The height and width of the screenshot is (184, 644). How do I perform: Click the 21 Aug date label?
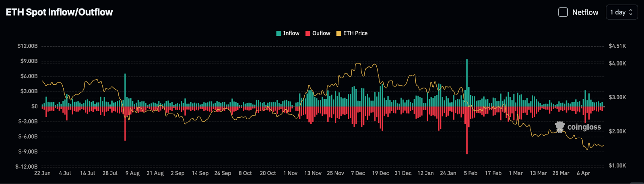point(155,173)
